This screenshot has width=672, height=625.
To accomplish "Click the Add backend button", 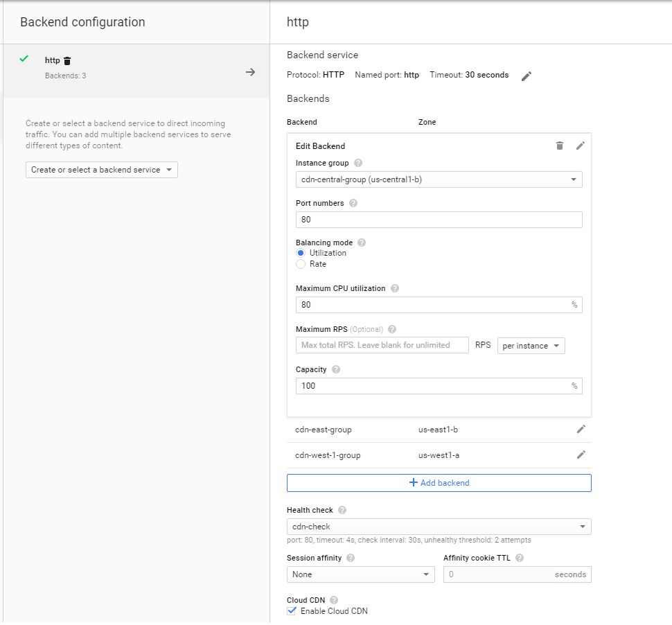I will point(439,483).
